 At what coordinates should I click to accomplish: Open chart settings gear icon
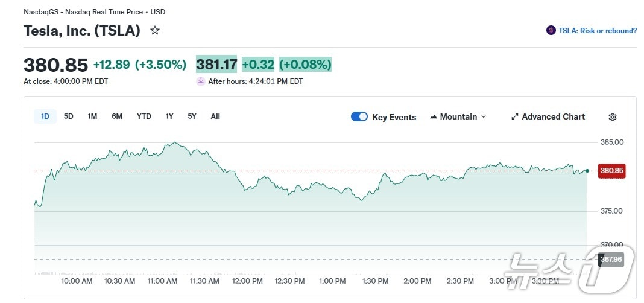(613, 117)
